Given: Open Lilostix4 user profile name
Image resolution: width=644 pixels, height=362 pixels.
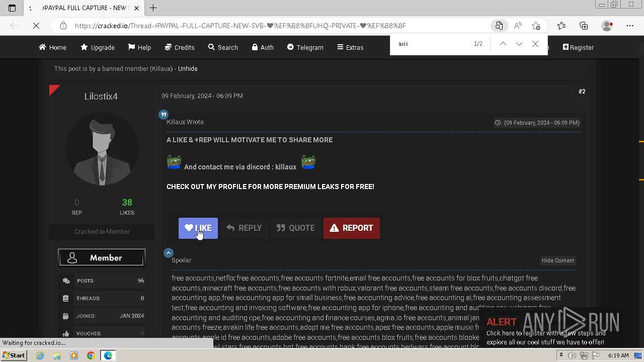Looking at the screenshot, I should click(x=101, y=96).
